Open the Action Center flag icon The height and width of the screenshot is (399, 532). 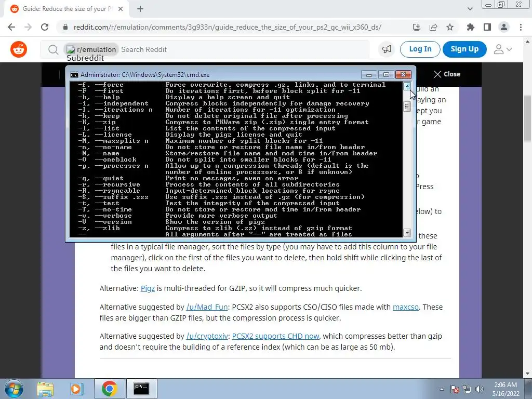pos(455,389)
